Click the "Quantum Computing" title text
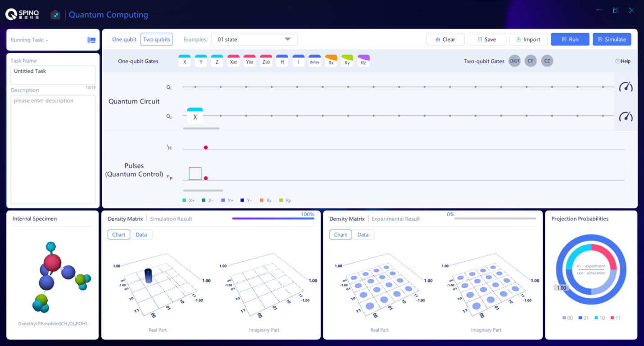Screen dimensions: 644x346 (108, 15)
